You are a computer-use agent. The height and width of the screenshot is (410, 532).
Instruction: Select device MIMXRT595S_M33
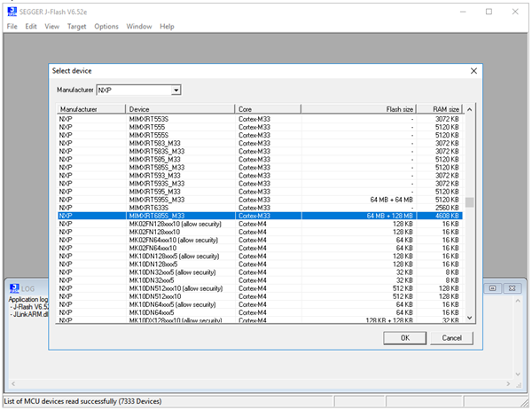click(260, 200)
